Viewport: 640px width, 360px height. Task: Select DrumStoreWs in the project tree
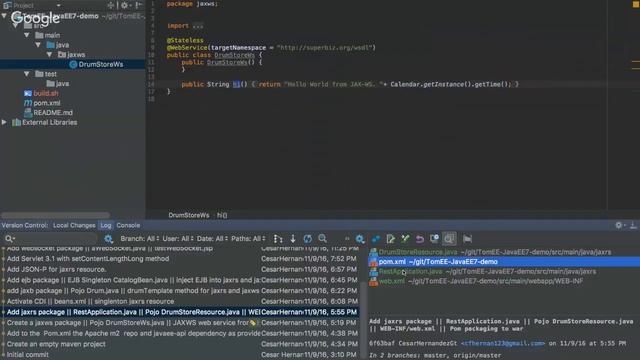pyautogui.click(x=72, y=64)
